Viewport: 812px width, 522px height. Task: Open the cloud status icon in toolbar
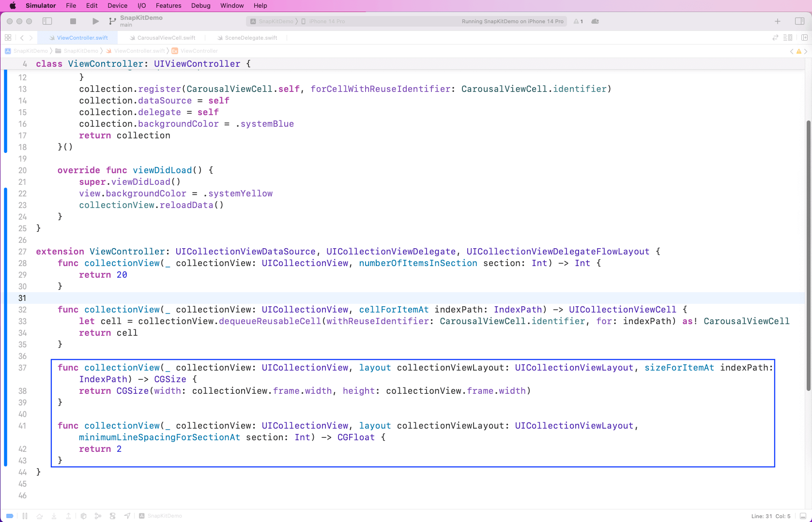click(x=595, y=21)
